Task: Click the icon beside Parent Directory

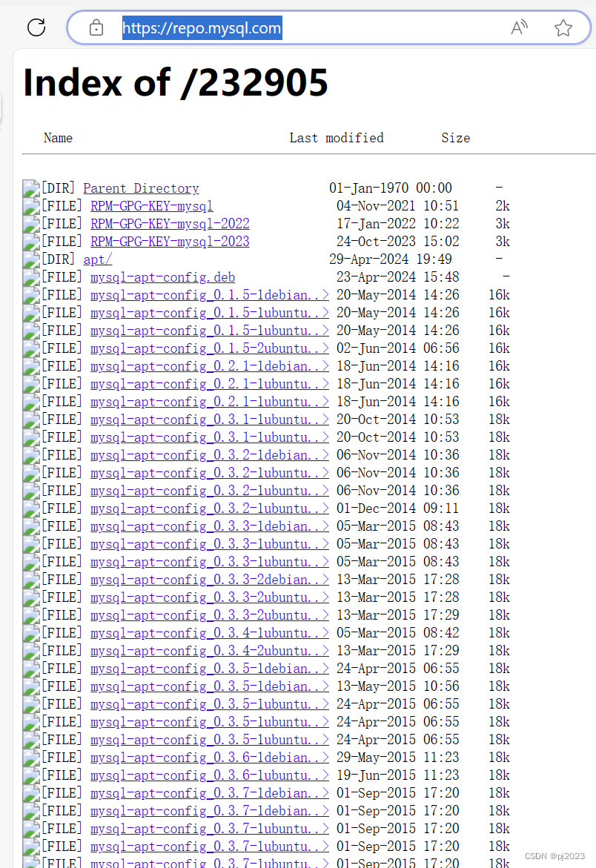Action: [x=31, y=188]
